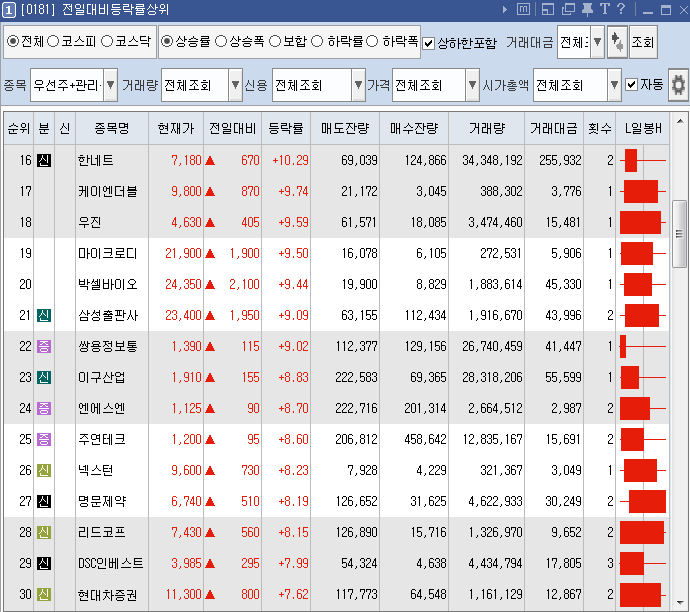The image size is (690, 612).
Task: Open the 거래량 전체조회 dropdown
Action: (x=235, y=84)
